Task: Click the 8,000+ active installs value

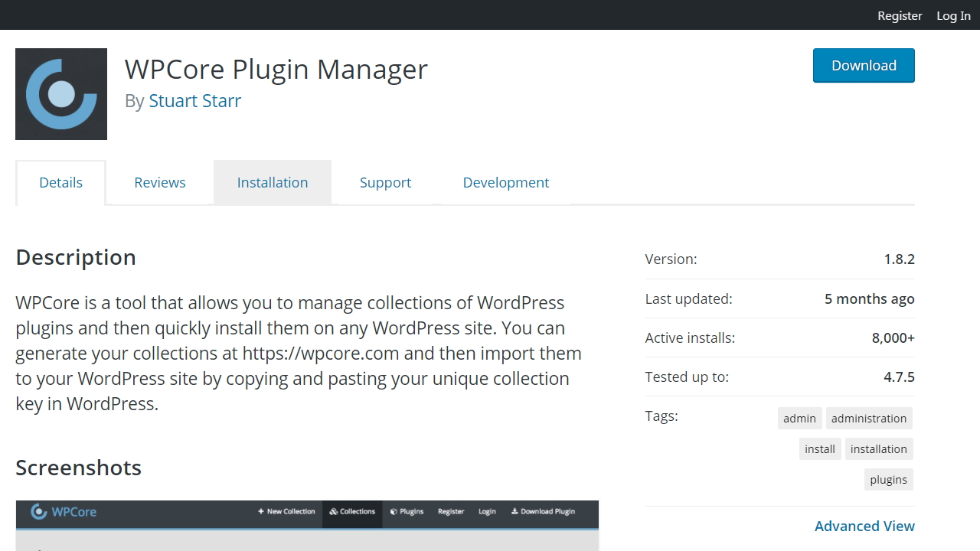Action: point(893,337)
